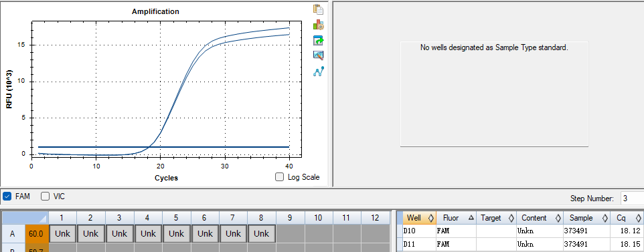
Task: Click the baseline threshold curve icon
Action: tap(318, 72)
